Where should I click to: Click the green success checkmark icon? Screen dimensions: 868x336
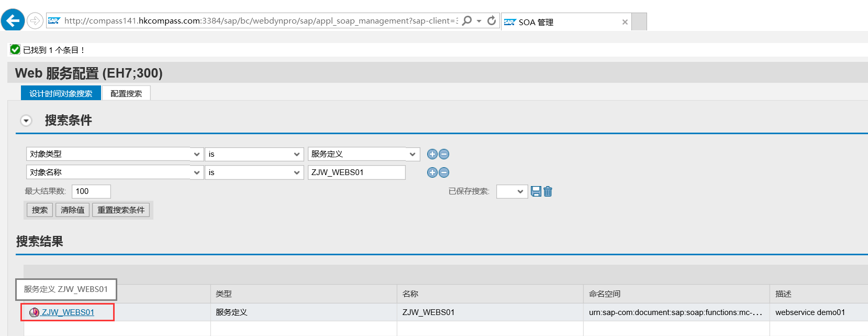coord(15,49)
